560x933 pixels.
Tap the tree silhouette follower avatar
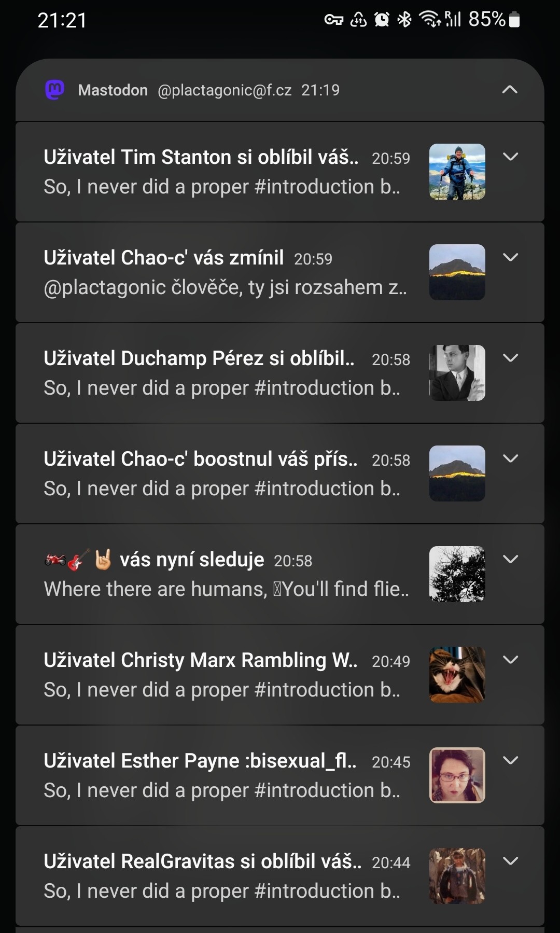(457, 574)
